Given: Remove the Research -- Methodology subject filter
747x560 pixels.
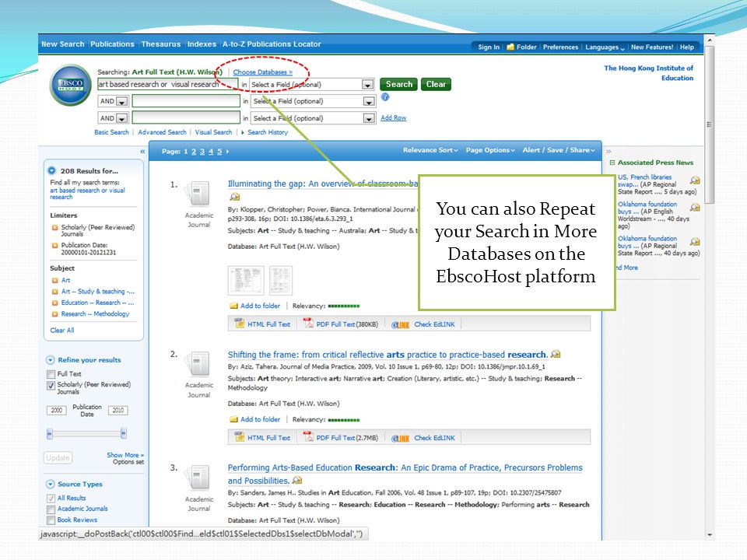Looking at the screenshot, I should tap(54, 314).
